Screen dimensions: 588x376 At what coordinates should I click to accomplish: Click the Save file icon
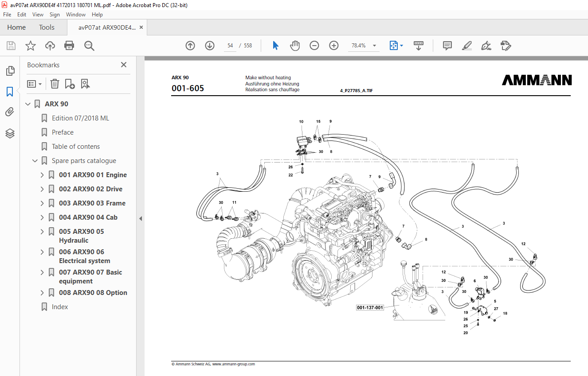[x=11, y=46]
